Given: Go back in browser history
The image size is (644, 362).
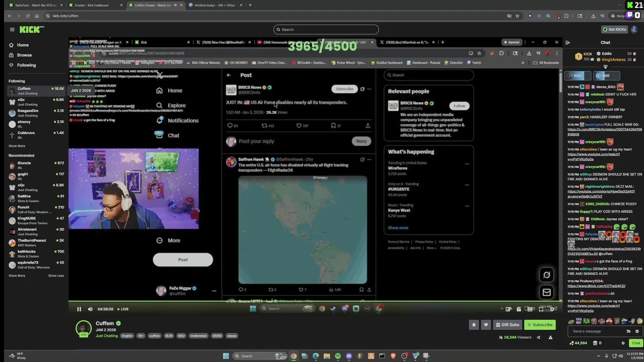Looking at the screenshot, I should (9, 16).
